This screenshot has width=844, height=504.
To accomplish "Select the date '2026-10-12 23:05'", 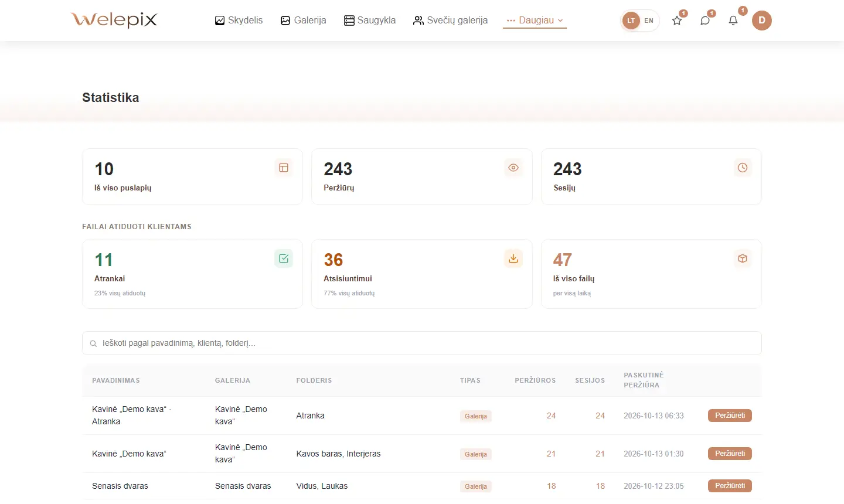I will [654, 486].
